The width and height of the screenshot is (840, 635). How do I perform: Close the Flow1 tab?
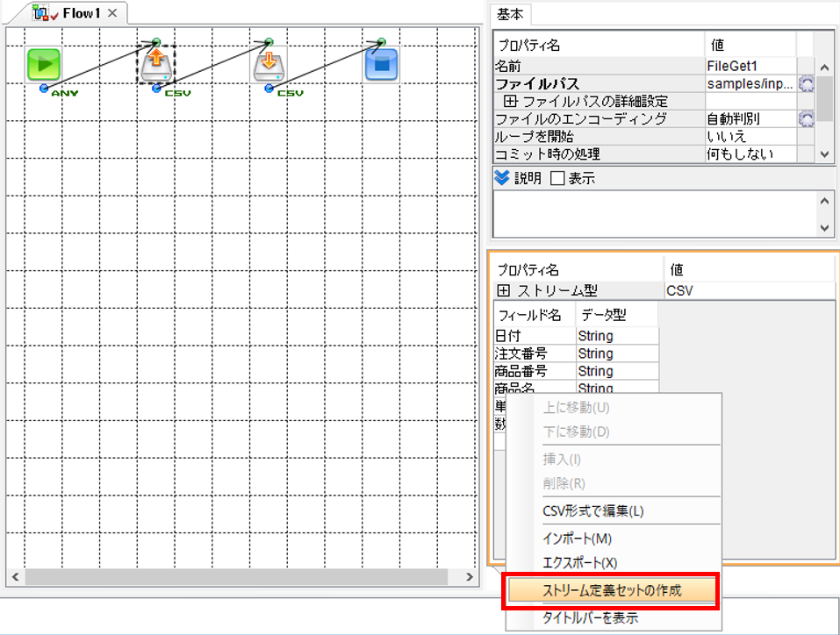(x=112, y=13)
